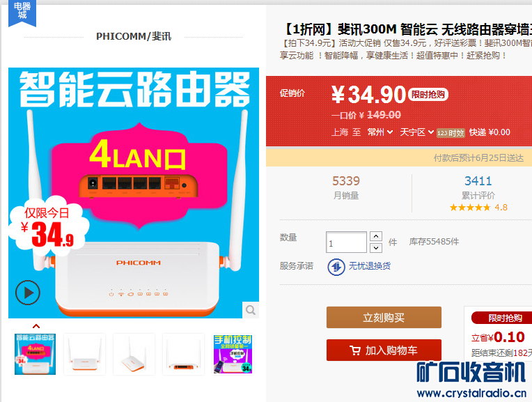532x402 pixels.
Task: Open the 常州 city dropdown
Action: [380, 132]
